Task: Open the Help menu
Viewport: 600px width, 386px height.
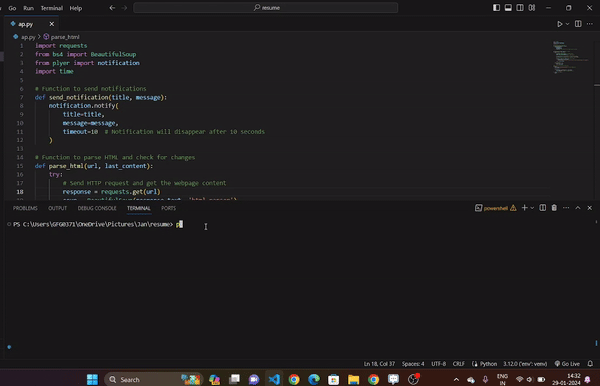Action: point(76,8)
